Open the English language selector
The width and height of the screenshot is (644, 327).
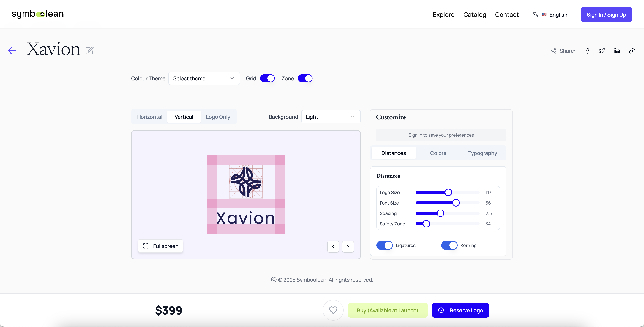point(550,15)
